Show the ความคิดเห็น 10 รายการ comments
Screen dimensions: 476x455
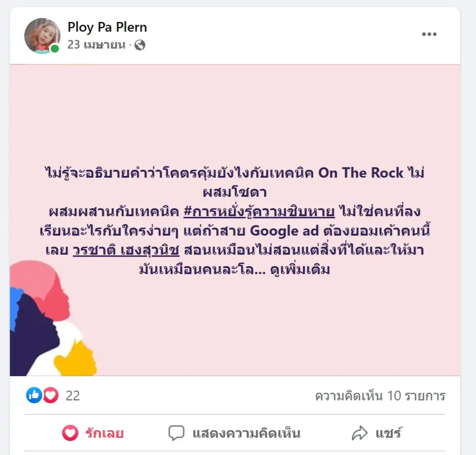click(x=380, y=396)
